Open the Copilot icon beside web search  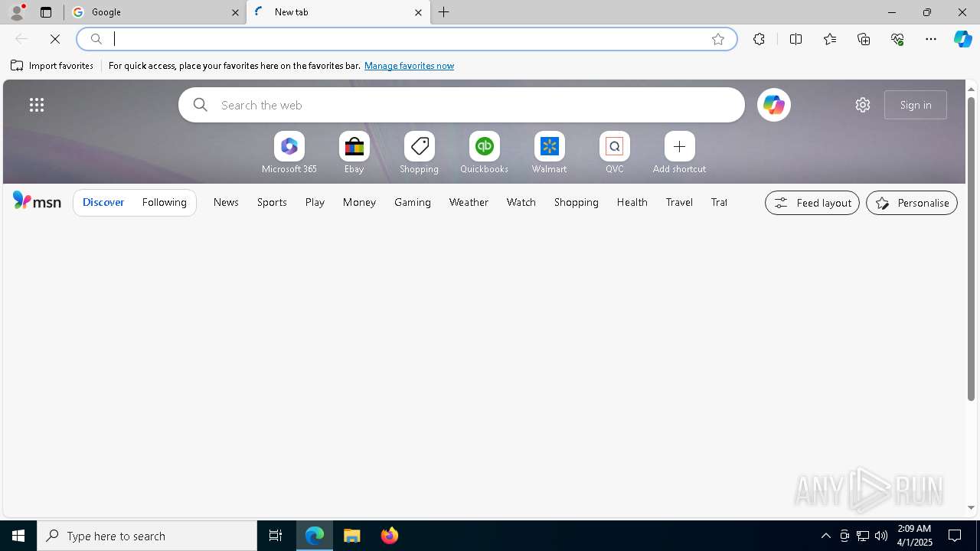coord(773,105)
